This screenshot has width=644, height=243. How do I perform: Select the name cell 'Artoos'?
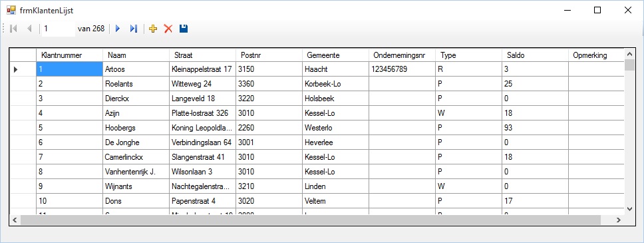click(136, 69)
